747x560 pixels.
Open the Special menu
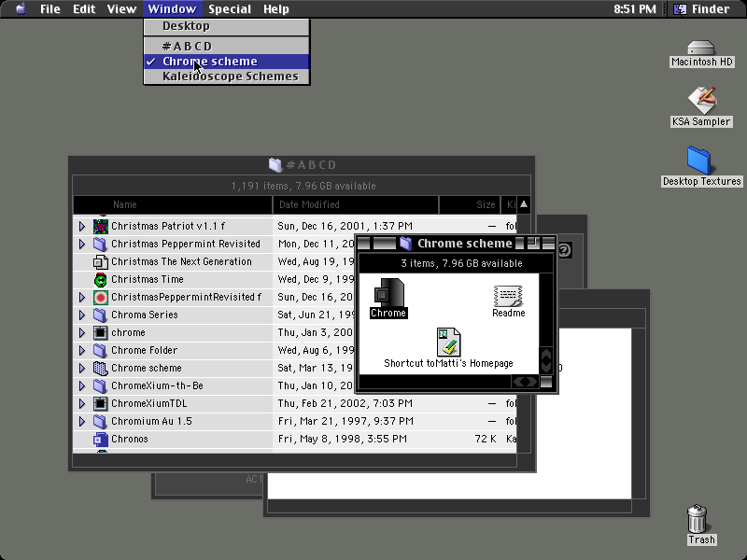coord(230,9)
